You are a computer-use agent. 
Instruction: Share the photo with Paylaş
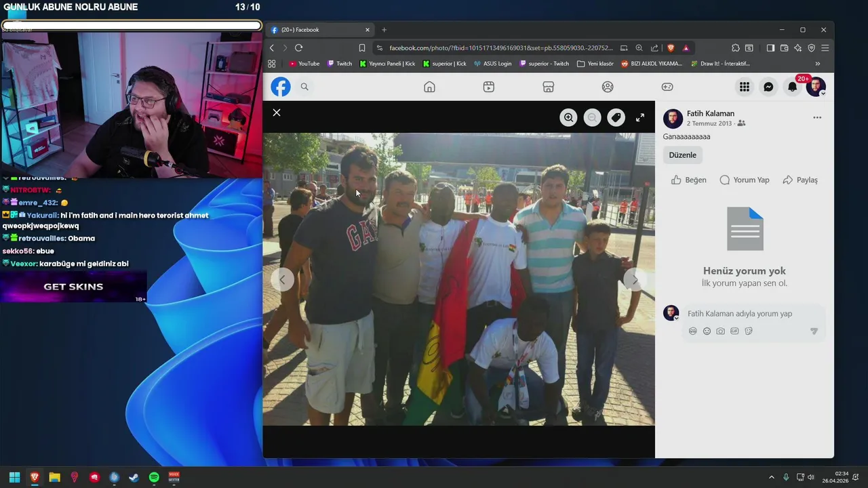pyautogui.click(x=800, y=180)
